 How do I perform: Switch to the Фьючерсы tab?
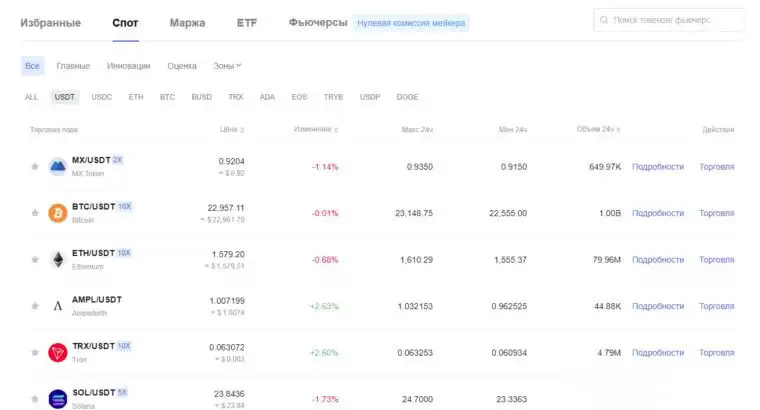click(318, 21)
